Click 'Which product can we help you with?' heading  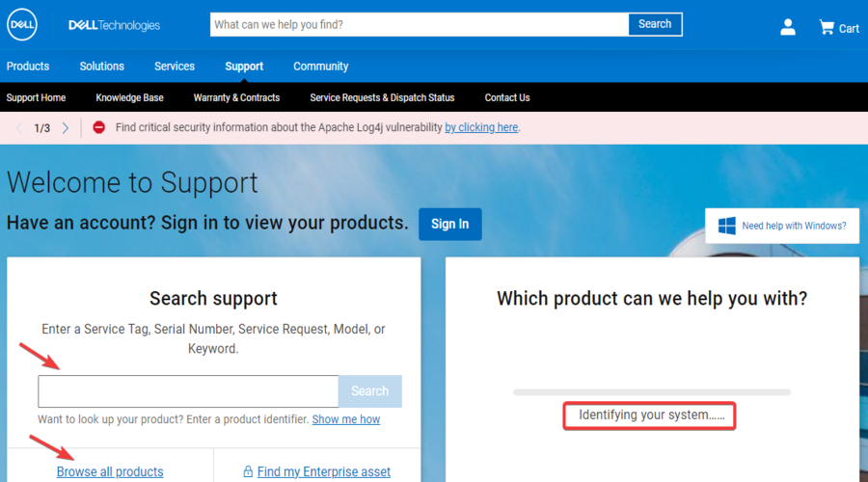[x=652, y=298]
